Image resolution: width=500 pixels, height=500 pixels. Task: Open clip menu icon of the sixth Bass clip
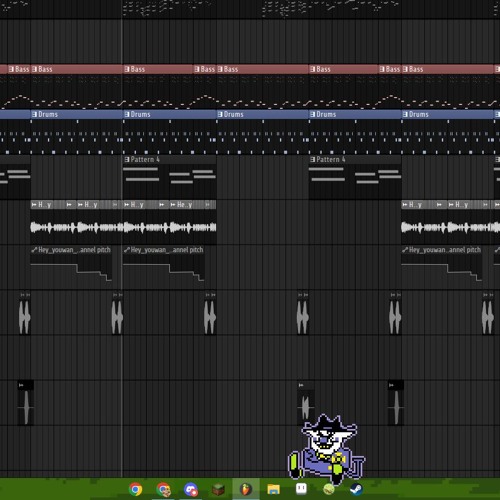click(312, 69)
